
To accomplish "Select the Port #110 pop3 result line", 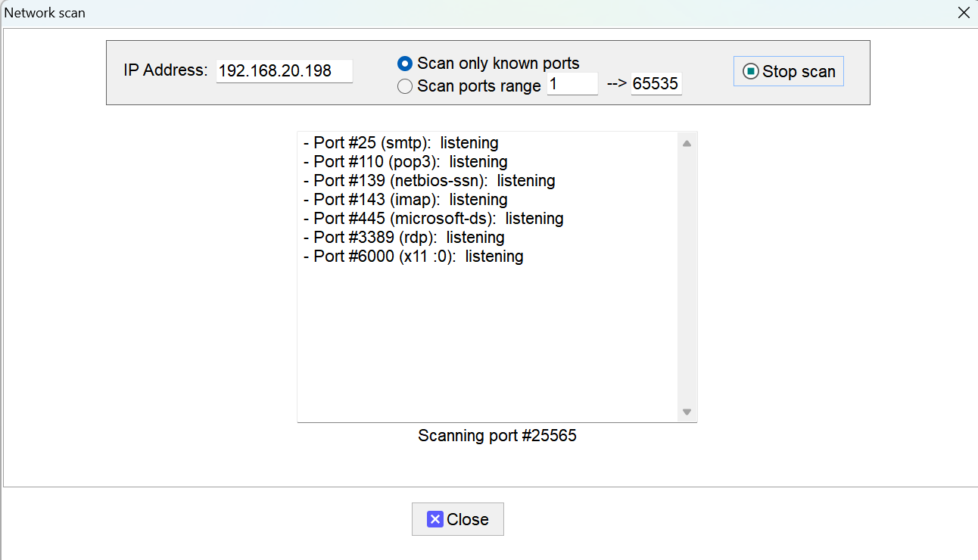I will pos(405,161).
